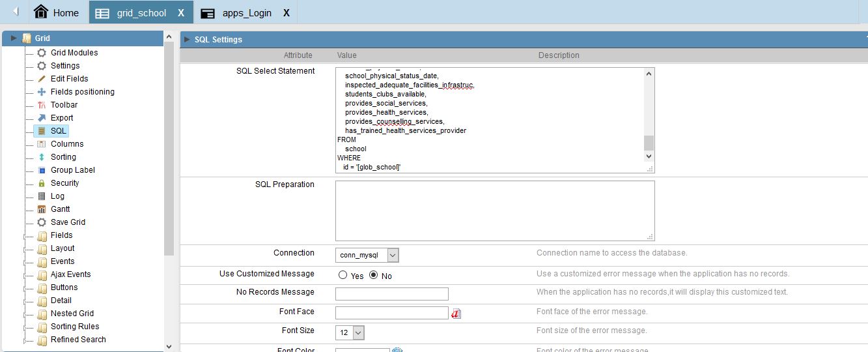
Task: Expand the Layout tree node
Action: [x=25, y=250]
